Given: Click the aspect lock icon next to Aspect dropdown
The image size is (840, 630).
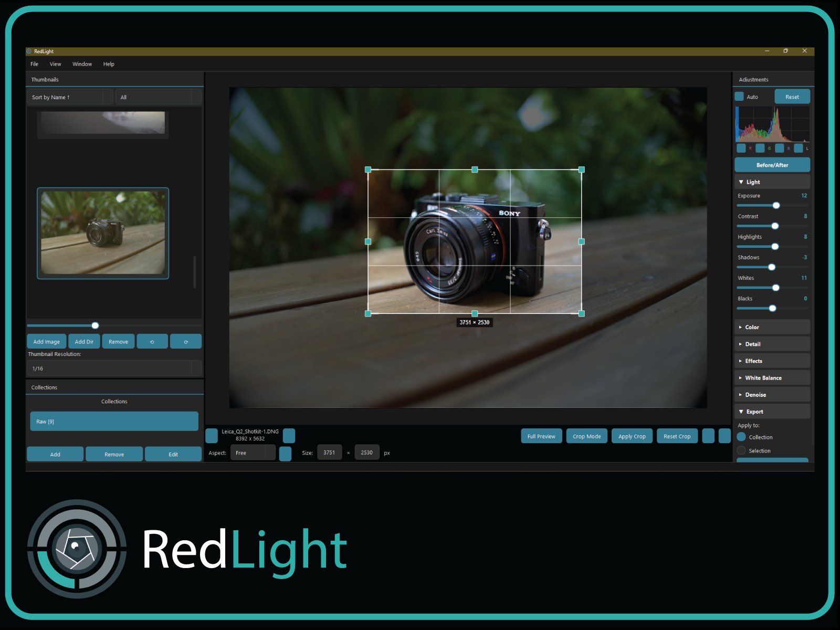Looking at the screenshot, I should [286, 453].
